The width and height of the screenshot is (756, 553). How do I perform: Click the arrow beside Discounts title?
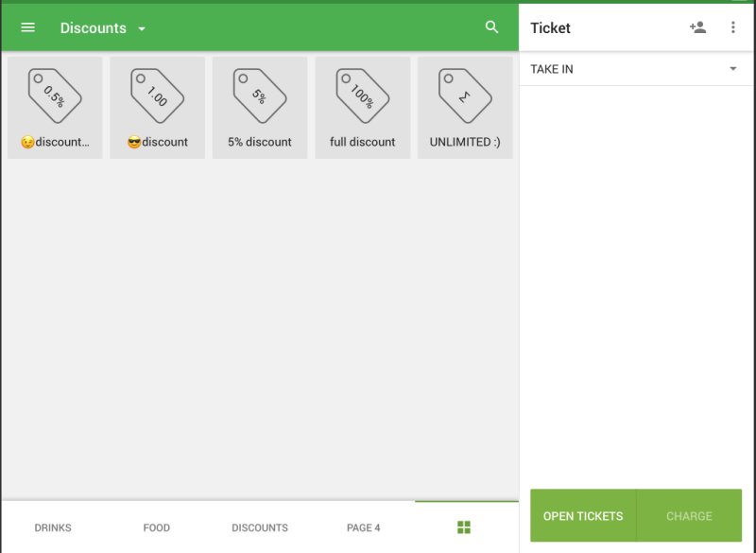[x=142, y=29]
